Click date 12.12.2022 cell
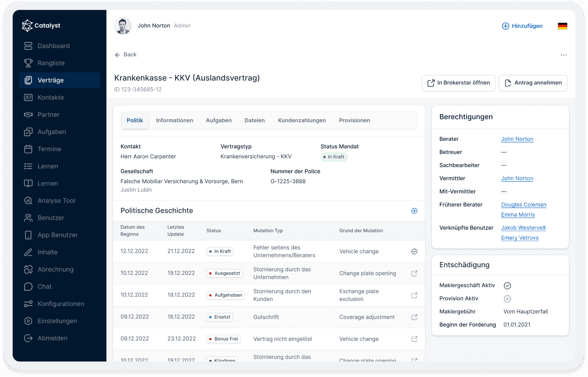This screenshot has width=588, height=377. pos(134,251)
